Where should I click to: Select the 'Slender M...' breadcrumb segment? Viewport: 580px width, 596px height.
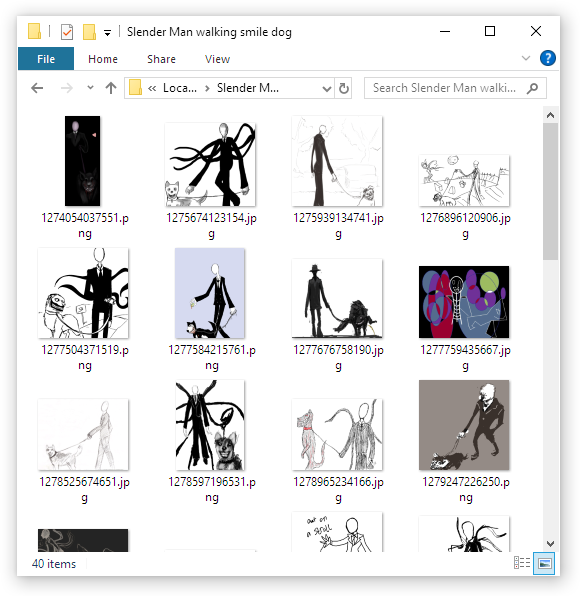coord(248,88)
